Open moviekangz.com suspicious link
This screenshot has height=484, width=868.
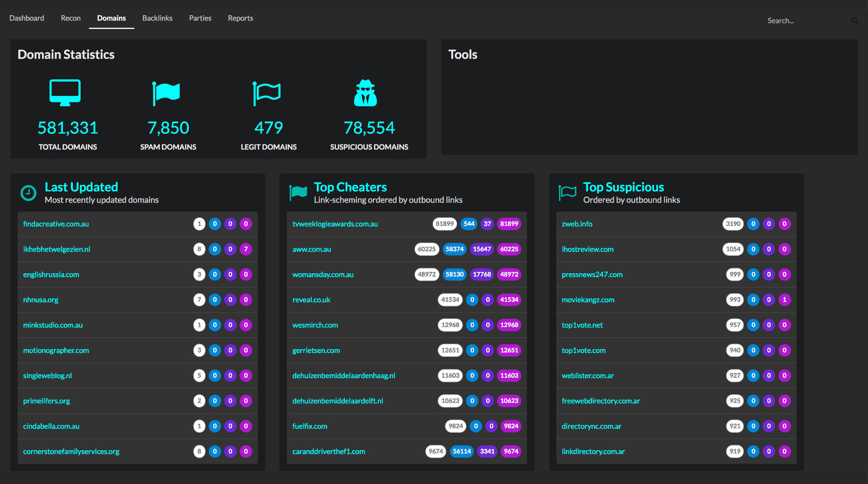588,300
